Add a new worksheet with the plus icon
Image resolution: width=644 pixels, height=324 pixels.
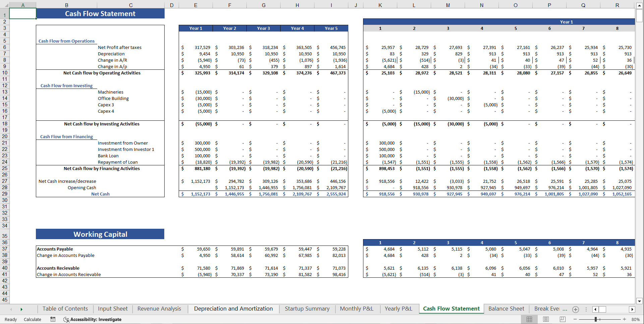[x=576, y=309]
